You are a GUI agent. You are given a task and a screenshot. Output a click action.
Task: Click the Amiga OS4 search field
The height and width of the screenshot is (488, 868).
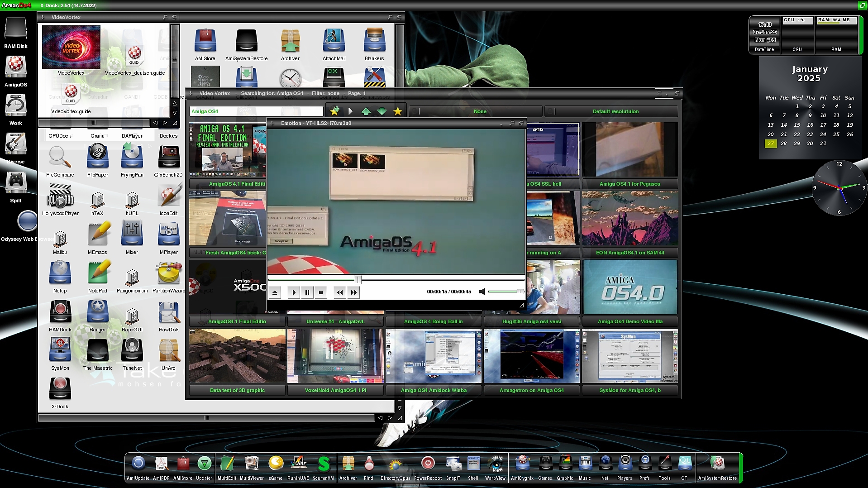pyautogui.click(x=256, y=111)
